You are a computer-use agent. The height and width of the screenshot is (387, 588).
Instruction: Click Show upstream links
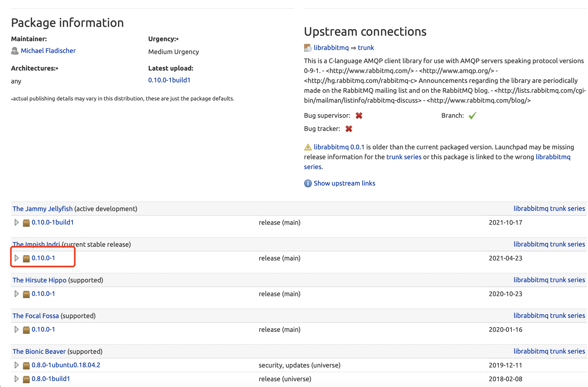(x=344, y=183)
